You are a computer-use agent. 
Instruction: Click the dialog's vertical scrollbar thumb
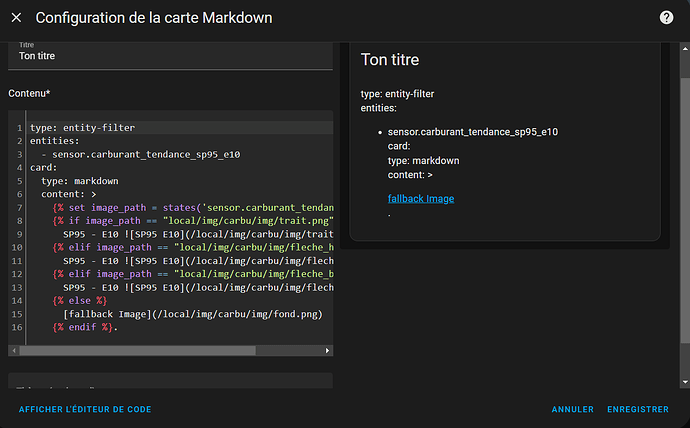(685, 210)
